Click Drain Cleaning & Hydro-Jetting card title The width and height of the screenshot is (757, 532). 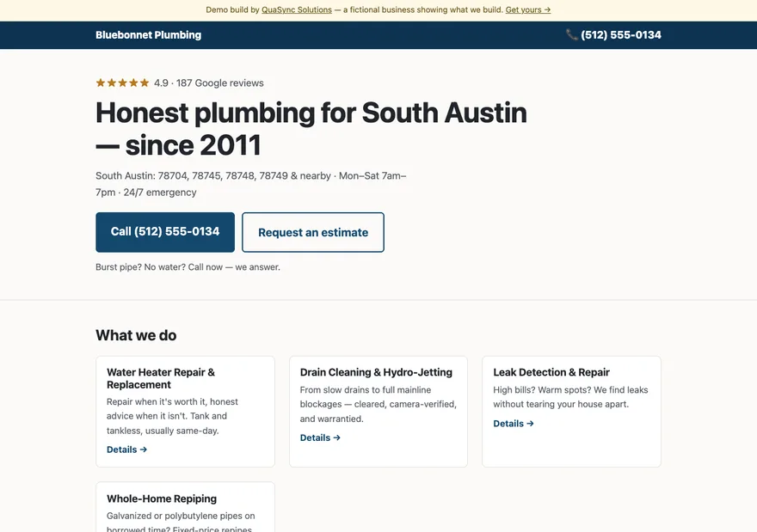(x=376, y=372)
